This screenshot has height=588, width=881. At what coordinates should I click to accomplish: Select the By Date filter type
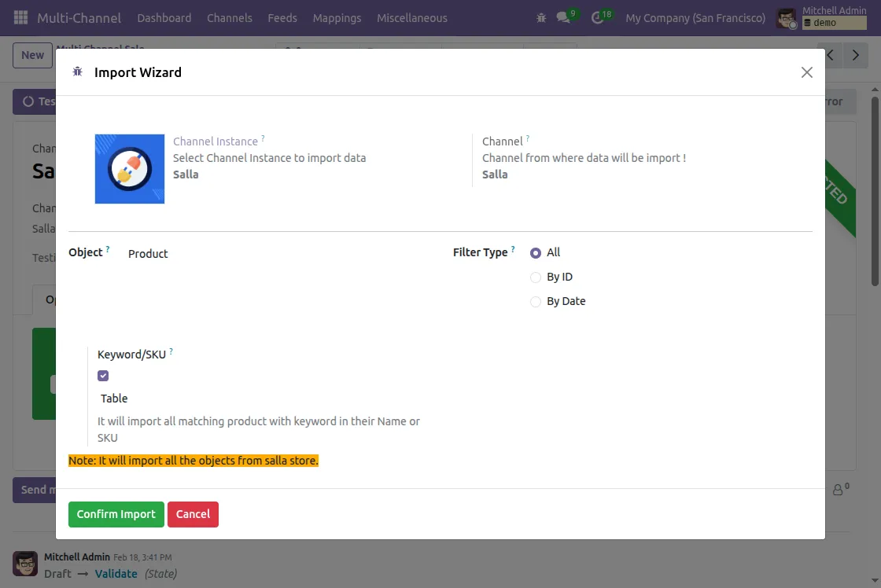coord(536,302)
